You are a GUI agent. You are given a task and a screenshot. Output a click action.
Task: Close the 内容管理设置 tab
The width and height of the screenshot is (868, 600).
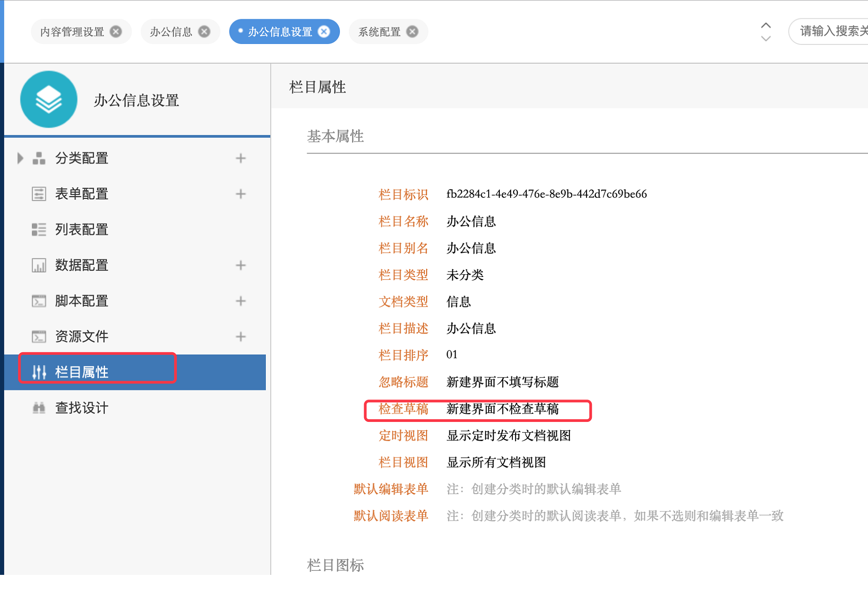116,31
